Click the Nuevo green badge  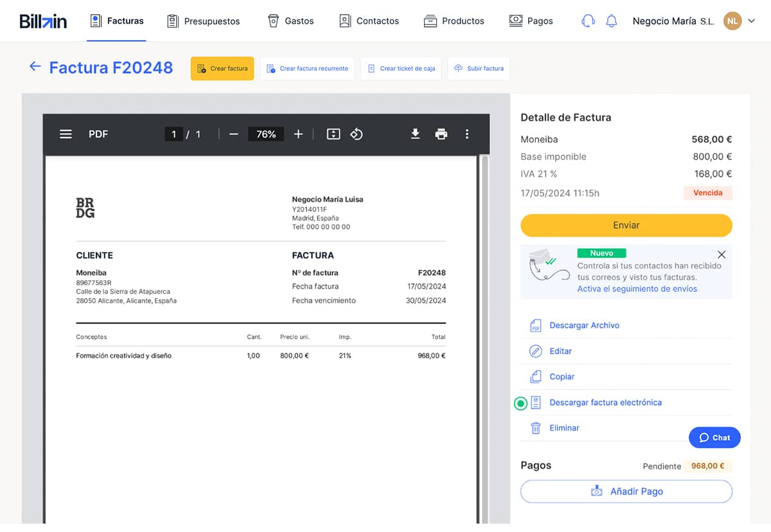click(601, 253)
